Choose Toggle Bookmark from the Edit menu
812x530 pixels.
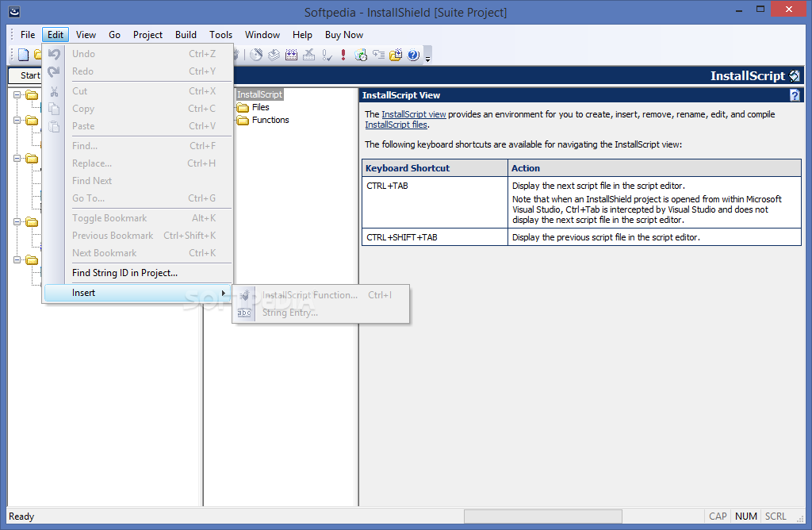138,218
